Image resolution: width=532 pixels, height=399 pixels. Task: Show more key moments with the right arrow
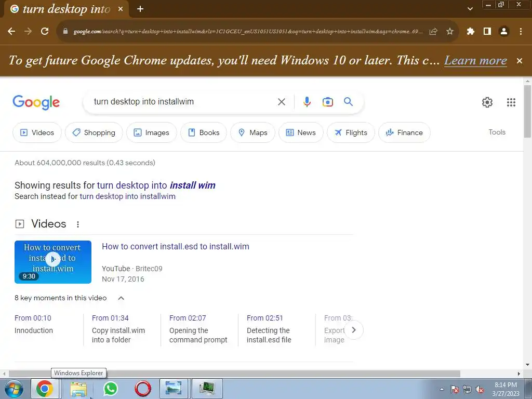[x=354, y=330]
